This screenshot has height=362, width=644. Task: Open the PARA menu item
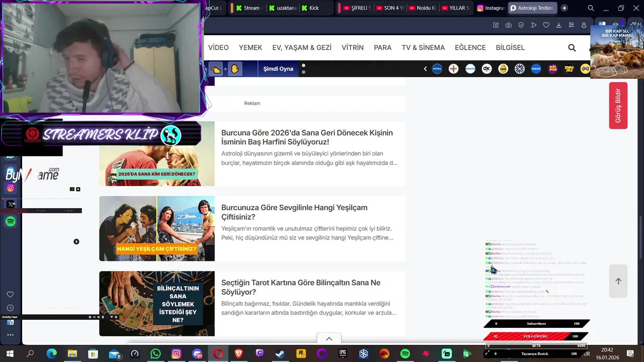(383, 48)
